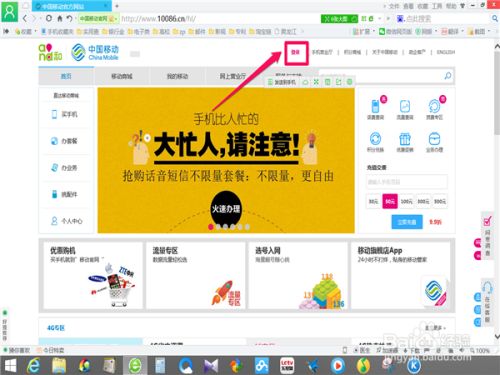The width and height of the screenshot is (500, 375).
Task: Click the site search magnifier icon
Action: pyautogui.click(x=448, y=76)
